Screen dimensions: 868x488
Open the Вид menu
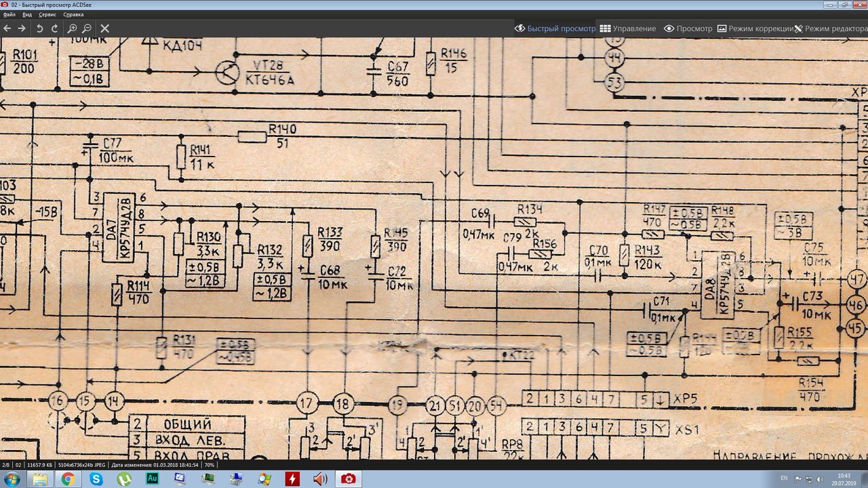(27, 14)
